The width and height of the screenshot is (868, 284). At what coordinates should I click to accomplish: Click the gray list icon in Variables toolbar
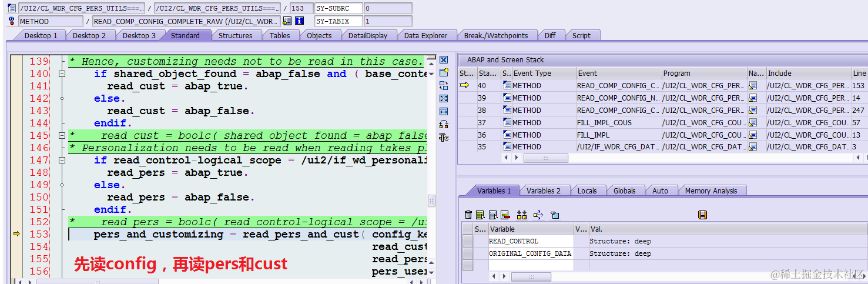[x=493, y=215]
